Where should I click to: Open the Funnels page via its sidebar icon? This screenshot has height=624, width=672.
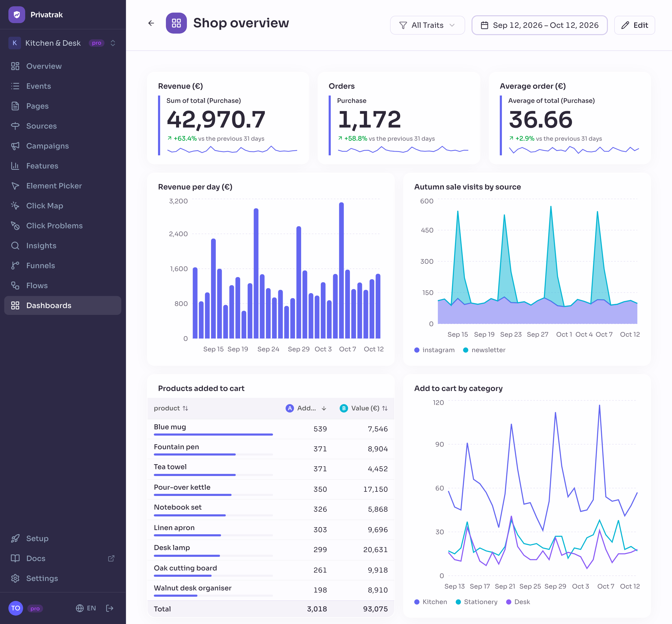pyautogui.click(x=15, y=265)
